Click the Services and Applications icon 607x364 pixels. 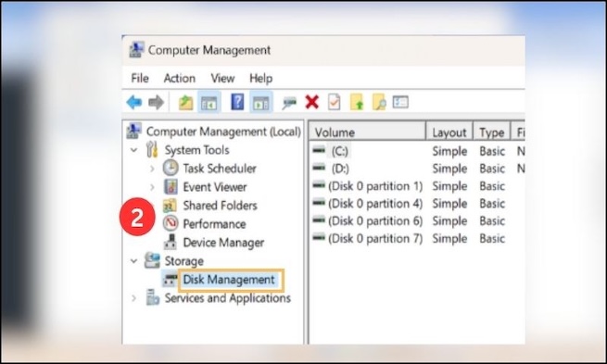click(153, 298)
